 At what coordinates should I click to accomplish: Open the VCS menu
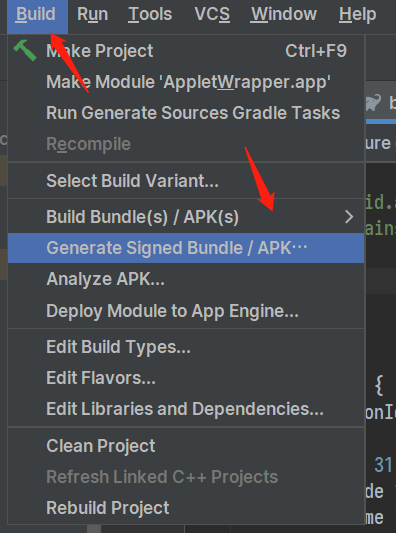point(212,14)
